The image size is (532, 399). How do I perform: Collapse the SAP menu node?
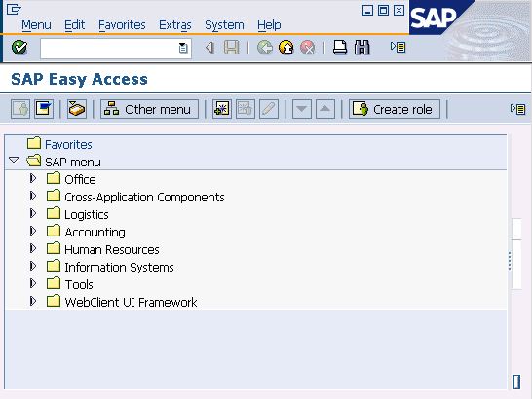click(14, 160)
